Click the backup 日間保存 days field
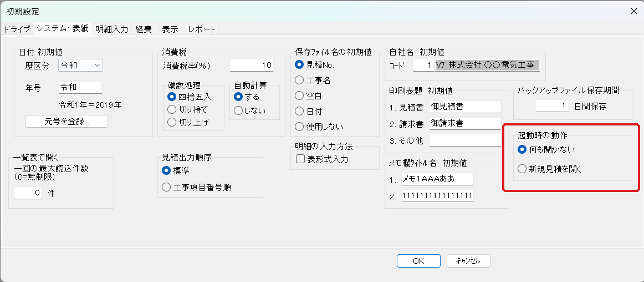Screen dimensions: 644x282 click(x=553, y=106)
